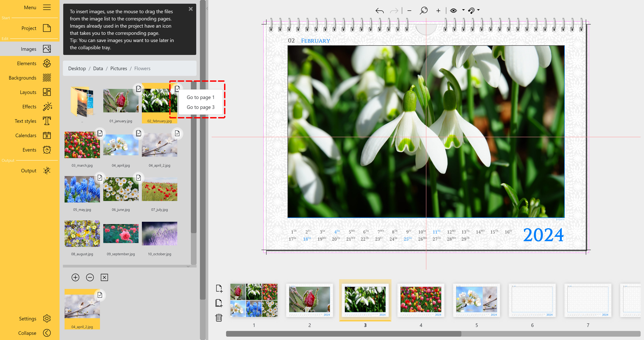Expand dropdown arrow next to eye icon
This screenshot has width=644, height=340.
point(463,10)
